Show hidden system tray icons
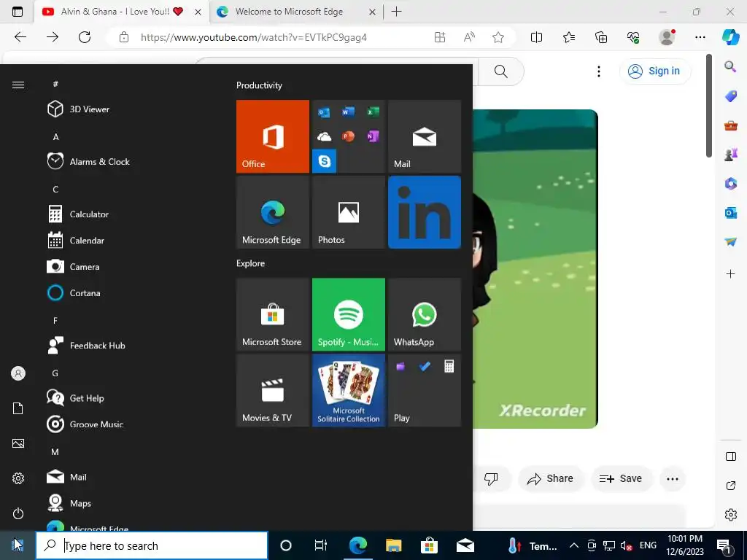747x560 pixels. 574,545
